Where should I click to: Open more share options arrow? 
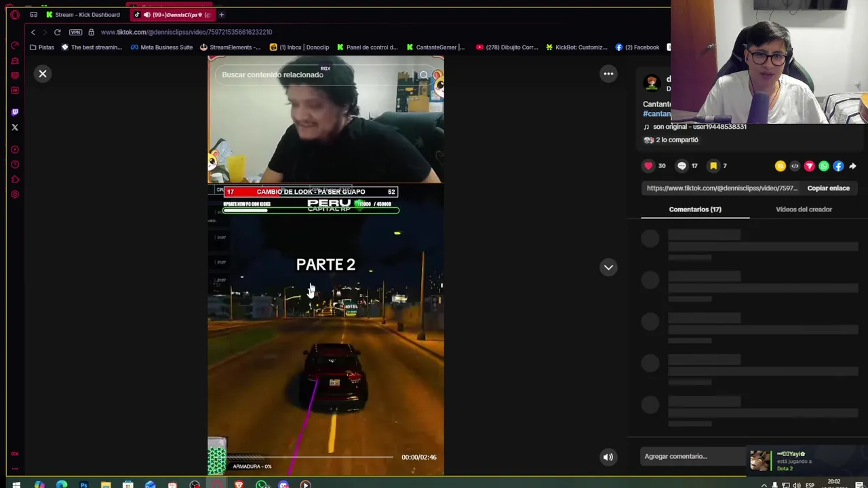852,166
